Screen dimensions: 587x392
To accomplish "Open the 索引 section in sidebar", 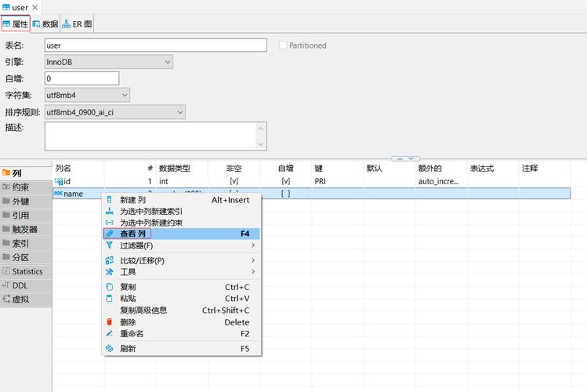I will tap(26, 243).
